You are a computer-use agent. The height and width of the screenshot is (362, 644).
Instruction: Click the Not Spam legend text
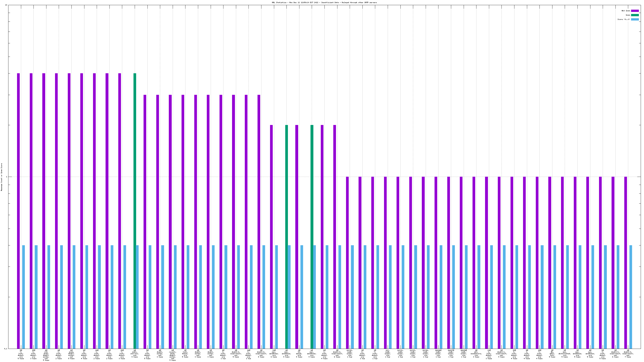pyautogui.click(x=626, y=11)
